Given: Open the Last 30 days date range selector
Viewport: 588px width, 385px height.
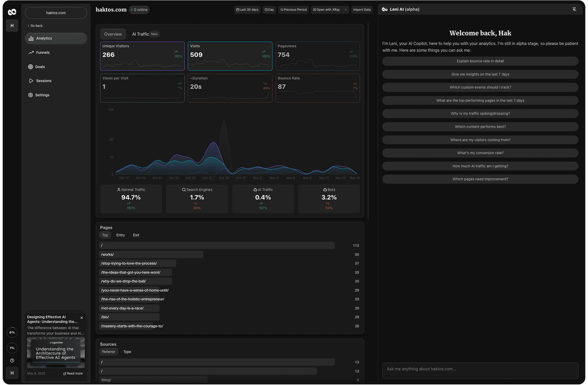Looking at the screenshot, I should (x=247, y=10).
